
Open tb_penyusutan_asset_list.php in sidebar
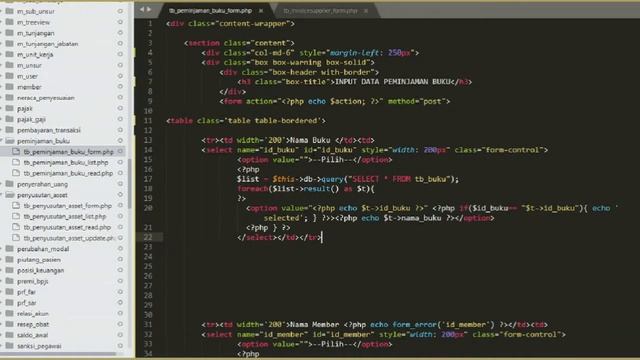pos(64,216)
